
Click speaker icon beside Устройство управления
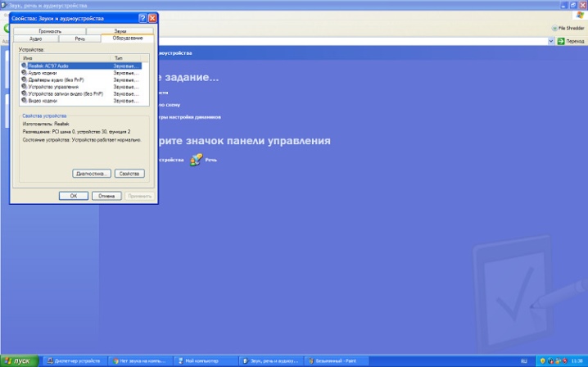click(x=24, y=87)
